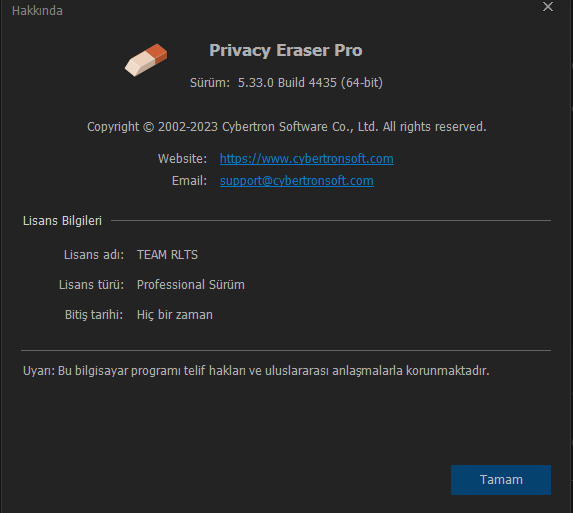Click the Copyright 2002-2023 Cybertron Software line

tap(286, 127)
